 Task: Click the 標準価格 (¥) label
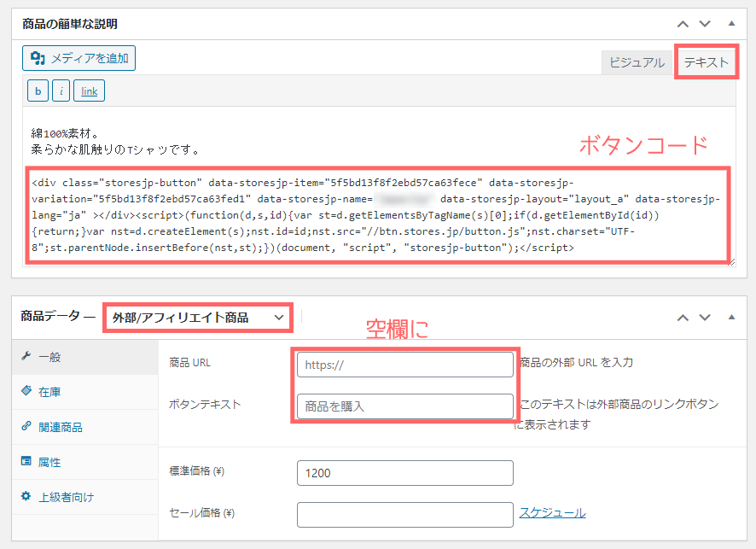[x=197, y=470]
